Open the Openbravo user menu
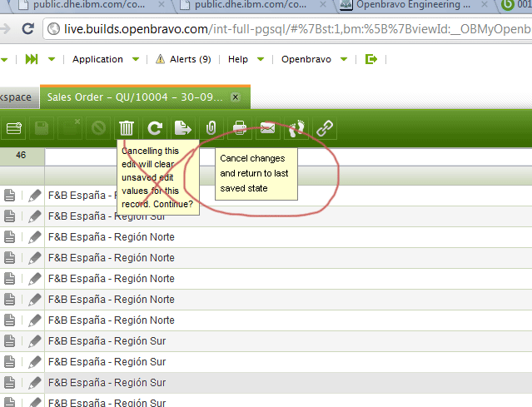Screen dimensions: 532x407 306,59
